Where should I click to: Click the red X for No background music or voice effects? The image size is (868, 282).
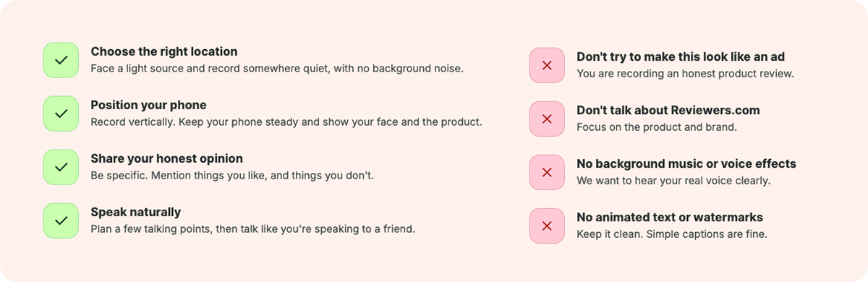coord(547,172)
